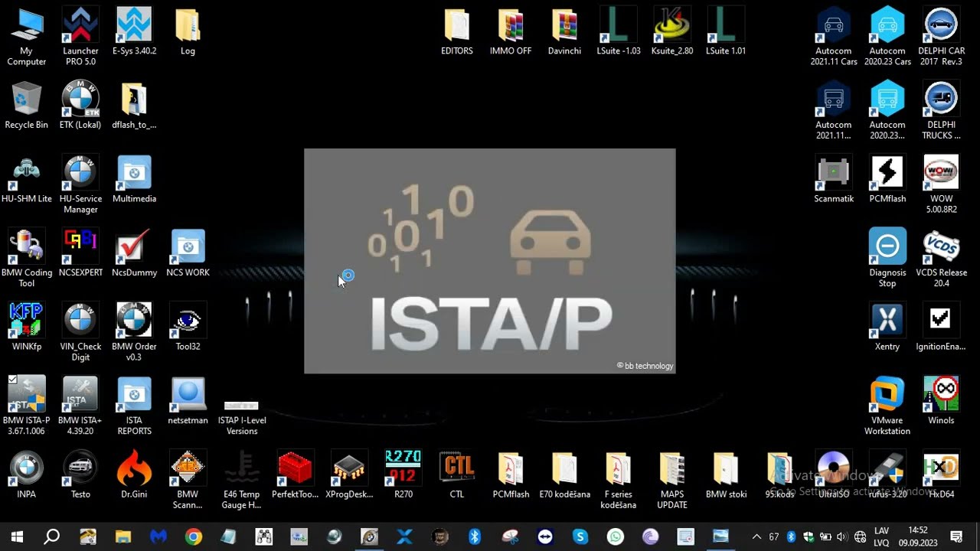This screenshot has width=980, height=551.
Task: Open E-Sys 3.40.2 shortcut
Action: click(x=134, y=31)
